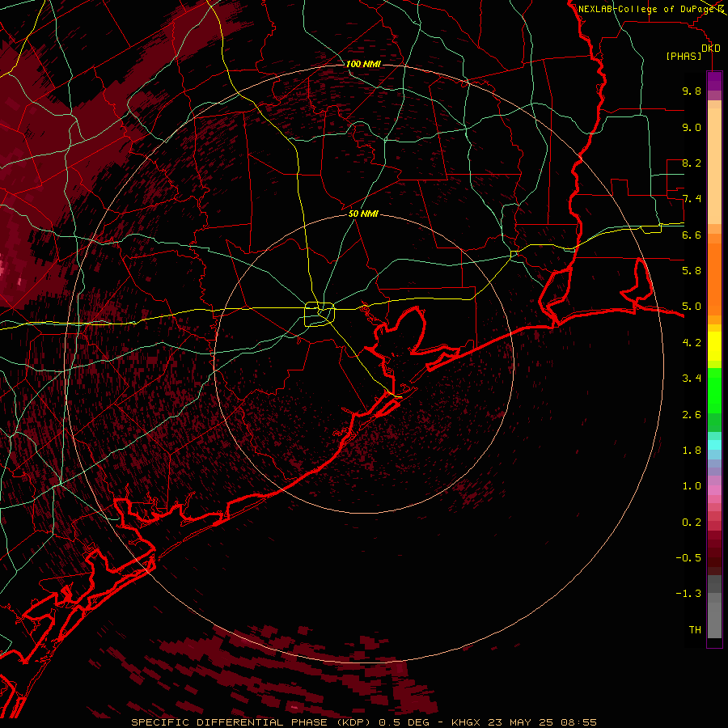Click the 9.8 value on color scale
This screenshot has width=728, height=728.
(692, 91)
